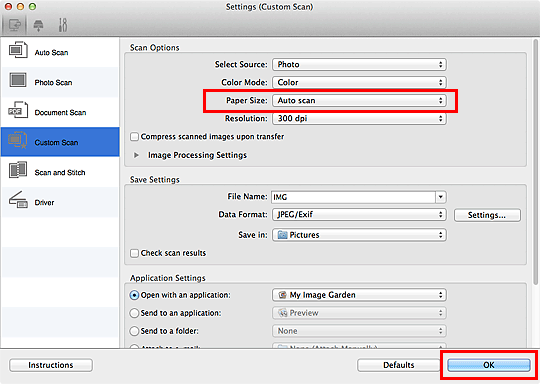The image size is (540, 384).
Task: Open the General Settings tools tab icon
Action: point(63,25)
